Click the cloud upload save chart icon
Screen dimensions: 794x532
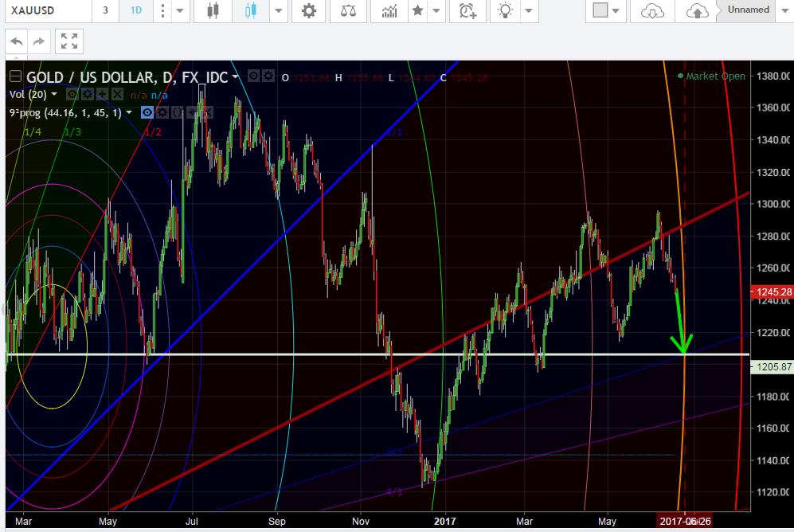[x=697, y=11]
